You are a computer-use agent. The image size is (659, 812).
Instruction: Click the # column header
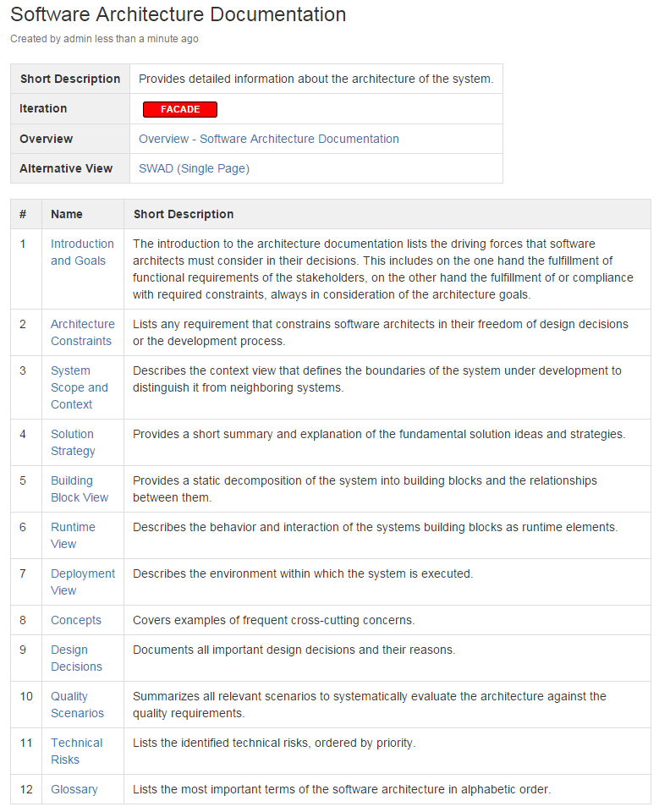point(23,214)
